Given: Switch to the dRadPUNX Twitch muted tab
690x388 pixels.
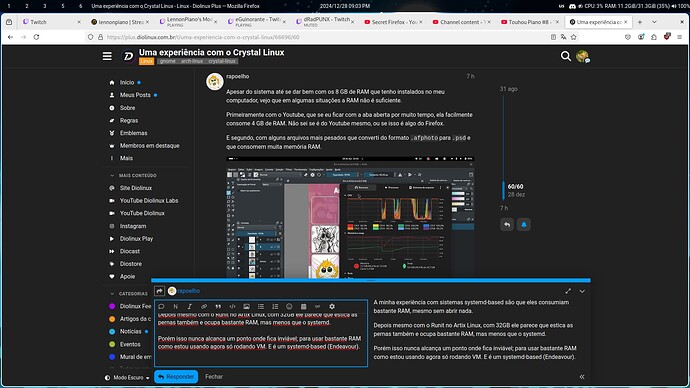Looking at the screenshot, I should coord(325,22).
